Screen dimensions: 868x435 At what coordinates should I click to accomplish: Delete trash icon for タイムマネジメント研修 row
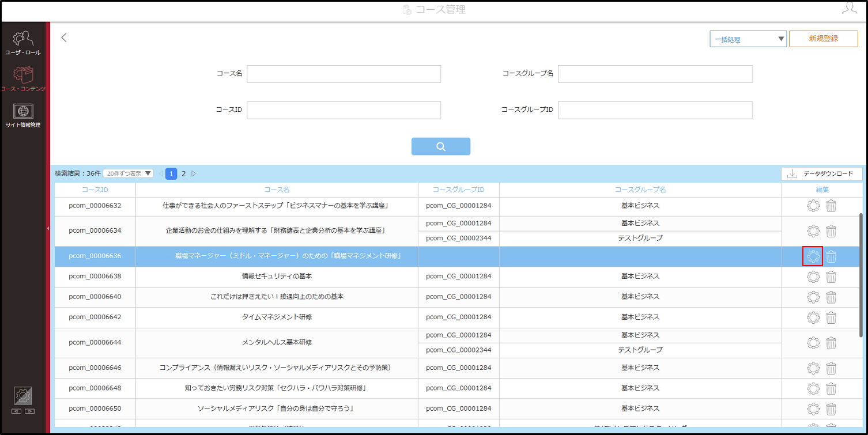coord(831,317)
